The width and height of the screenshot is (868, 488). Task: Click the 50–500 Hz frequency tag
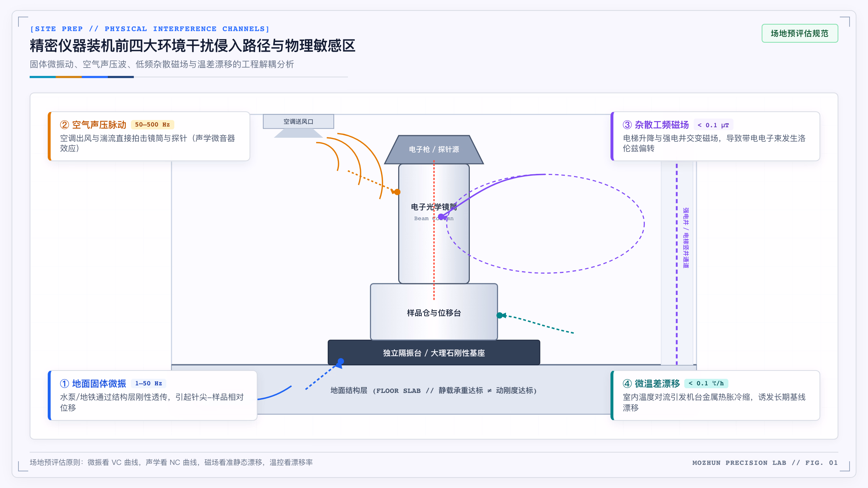[152, 125]
